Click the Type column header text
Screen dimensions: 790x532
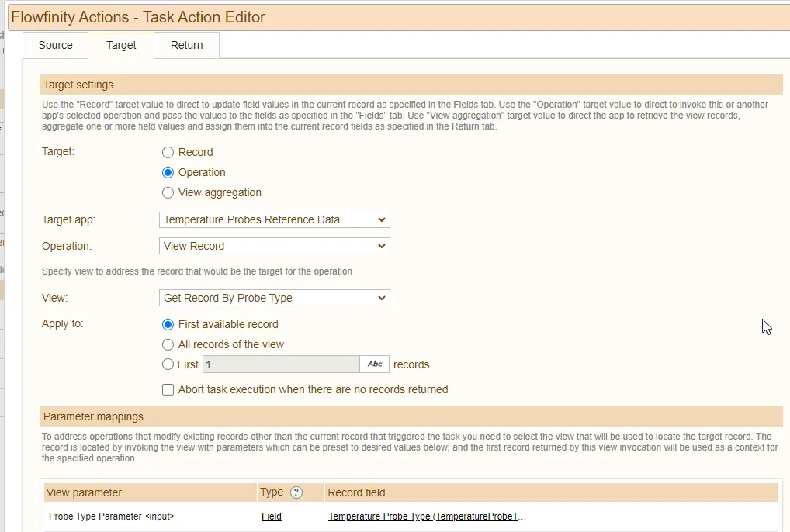[272, 492]
